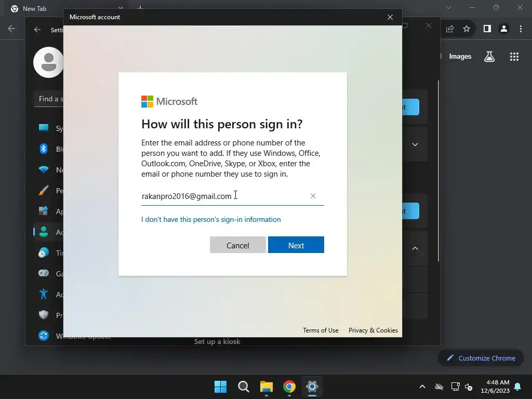Open Chrome's three-dot menu

[x=521, y=29]
